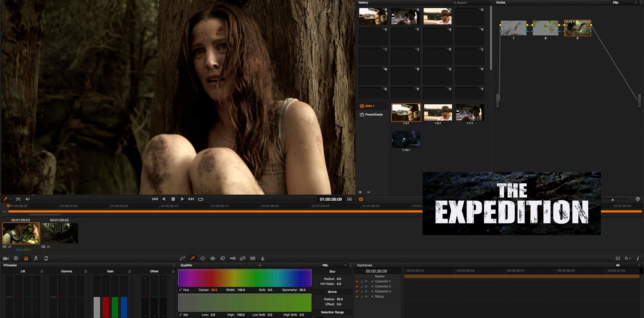The width and height of the screenshot is (644, 318).
Task: Remove gallery album with minus icon
Action: [x=368, y=192]
